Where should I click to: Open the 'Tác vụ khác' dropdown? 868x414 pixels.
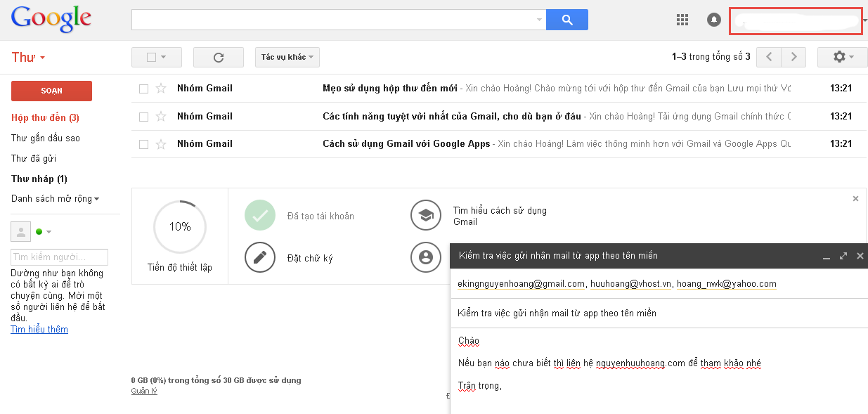pyautogui.click(x=287, y=57)
